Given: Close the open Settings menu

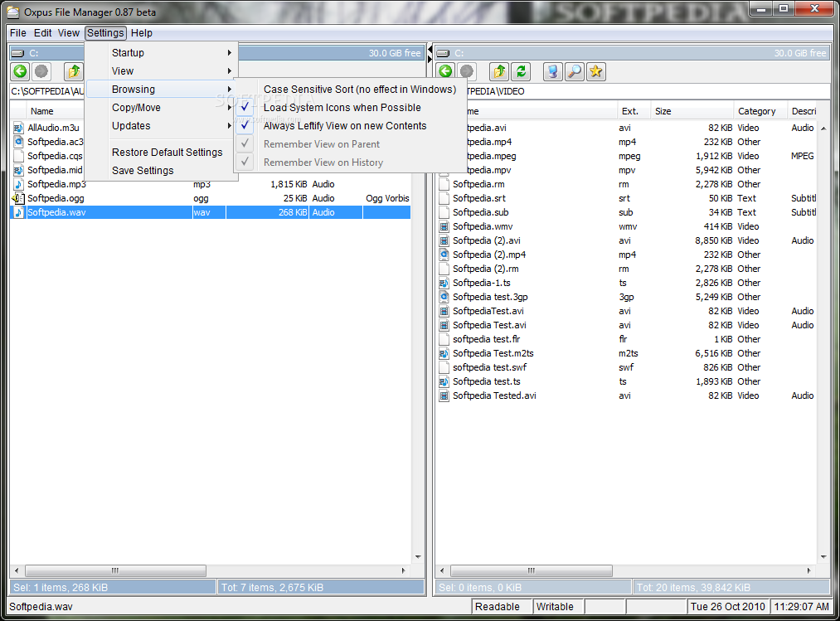Looking at the screenshot, I should [105, 32].
